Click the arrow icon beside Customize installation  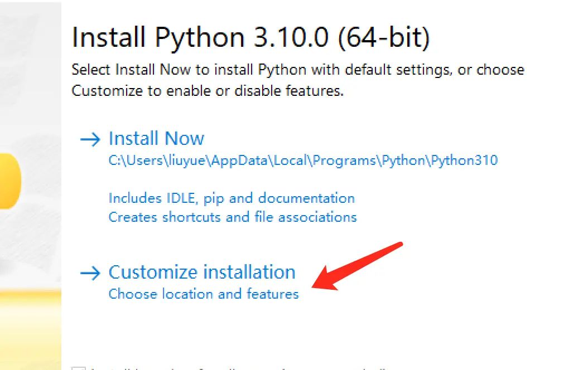(x=90, y=273)
